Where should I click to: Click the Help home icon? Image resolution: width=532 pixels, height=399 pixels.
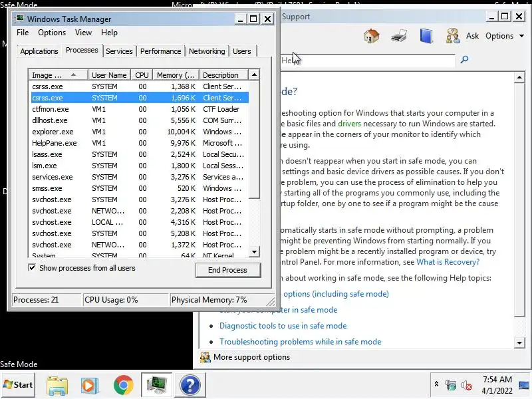pyautogui.click(x=371, y=36)
